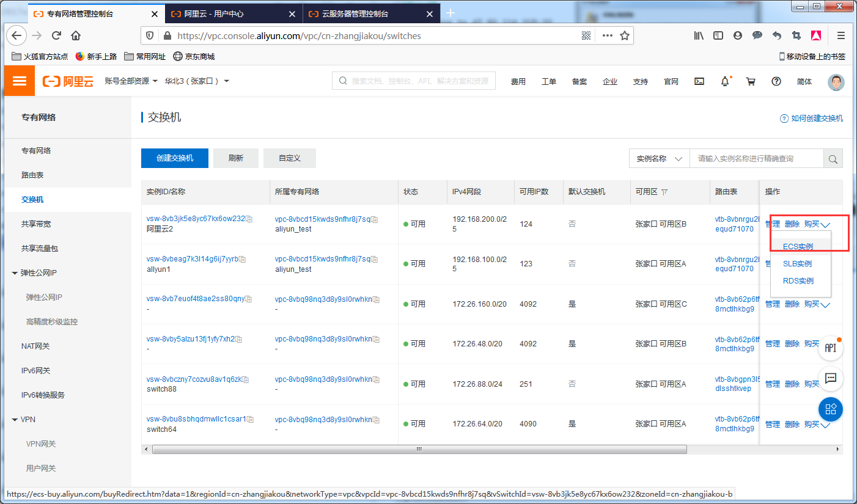Open the North China 3 region dropdown
The width and height of the screenshot is (857, 504).
196,81
